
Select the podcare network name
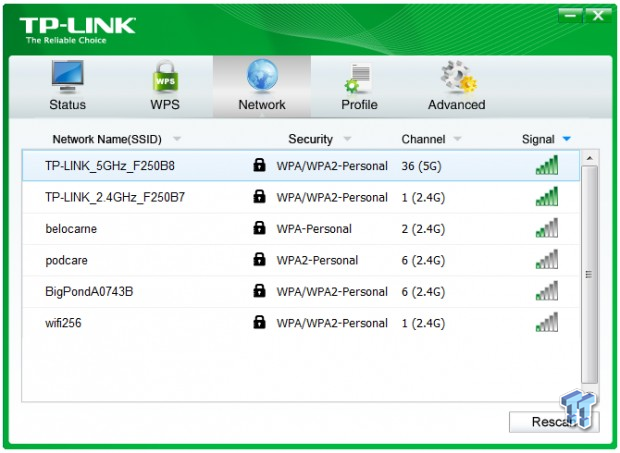click(66, 260)
